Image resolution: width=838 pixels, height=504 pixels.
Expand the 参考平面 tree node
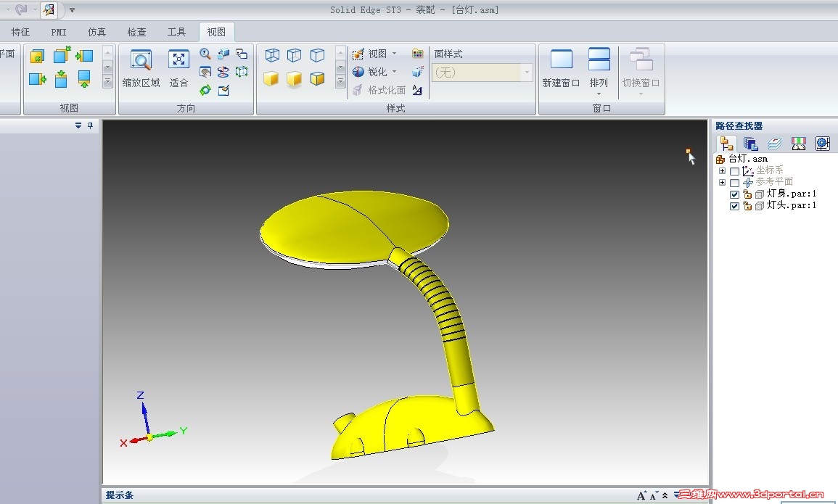pyautogui.click(x=722, y=183)
